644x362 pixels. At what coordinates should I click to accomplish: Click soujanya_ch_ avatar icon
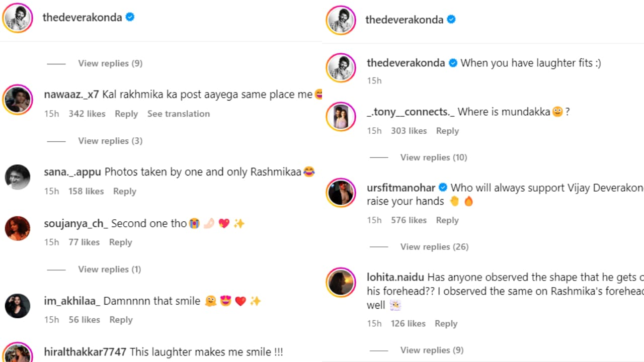click(x=18, y=228)
